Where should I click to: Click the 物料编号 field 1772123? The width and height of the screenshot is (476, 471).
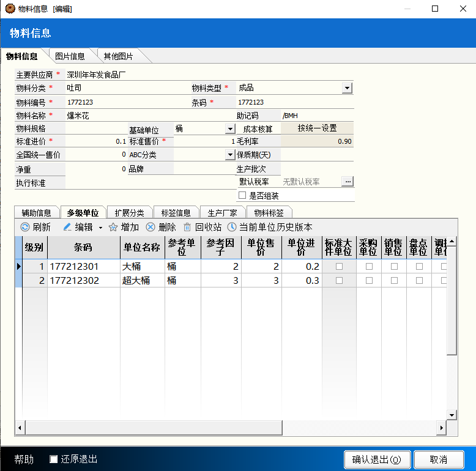coord(127,102)
